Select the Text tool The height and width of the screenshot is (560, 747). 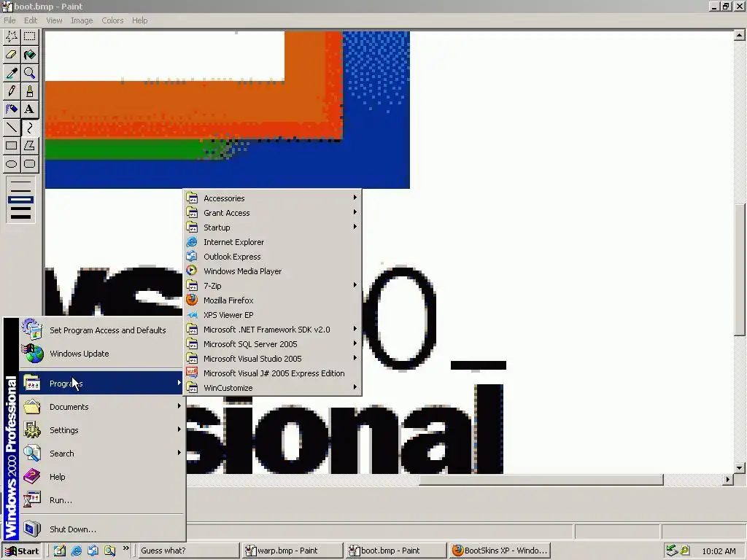click(x=29, y=109)
